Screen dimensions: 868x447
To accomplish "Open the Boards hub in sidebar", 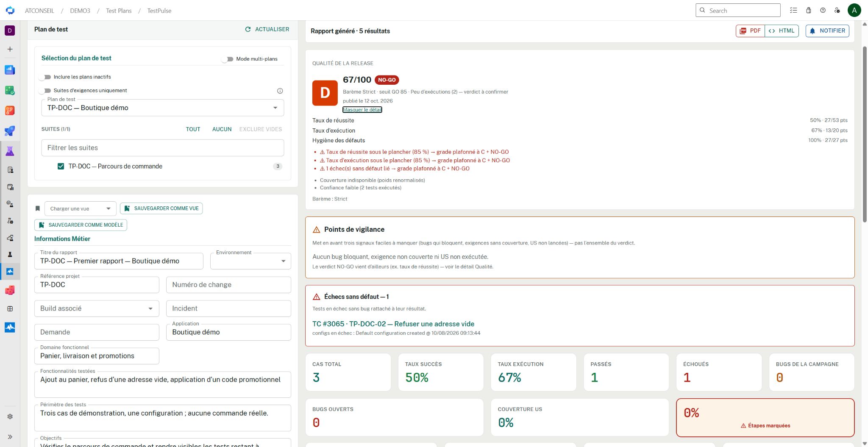I will pyautogui.click(x=10, y=90).
